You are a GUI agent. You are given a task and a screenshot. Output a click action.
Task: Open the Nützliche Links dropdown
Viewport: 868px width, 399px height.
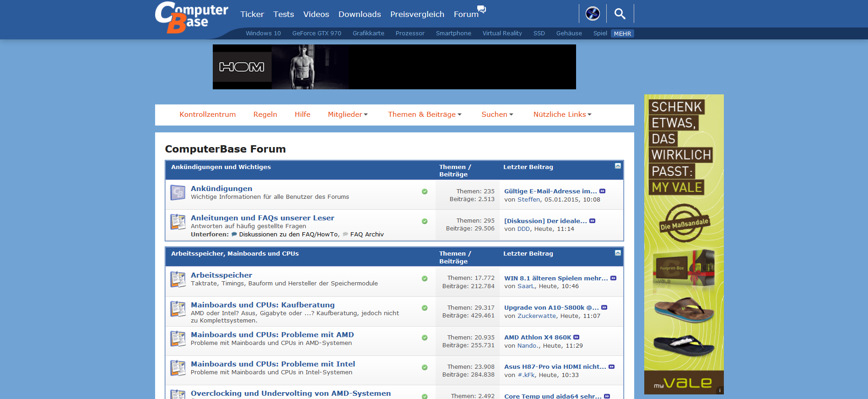(562, 115)
